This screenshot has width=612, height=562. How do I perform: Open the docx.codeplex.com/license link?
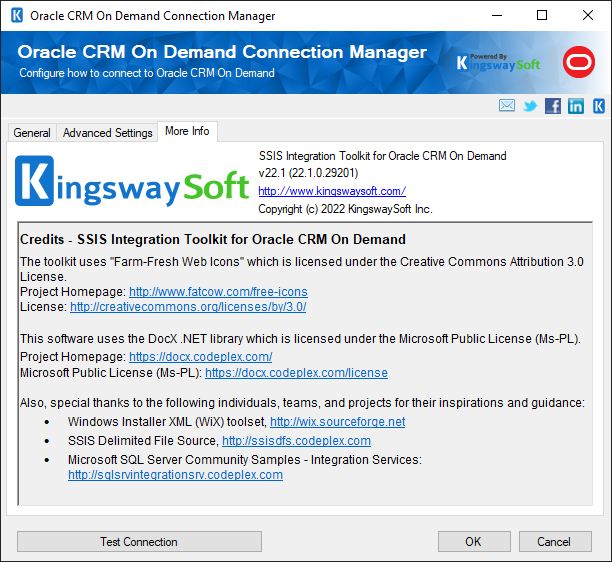tap(296, 373)
